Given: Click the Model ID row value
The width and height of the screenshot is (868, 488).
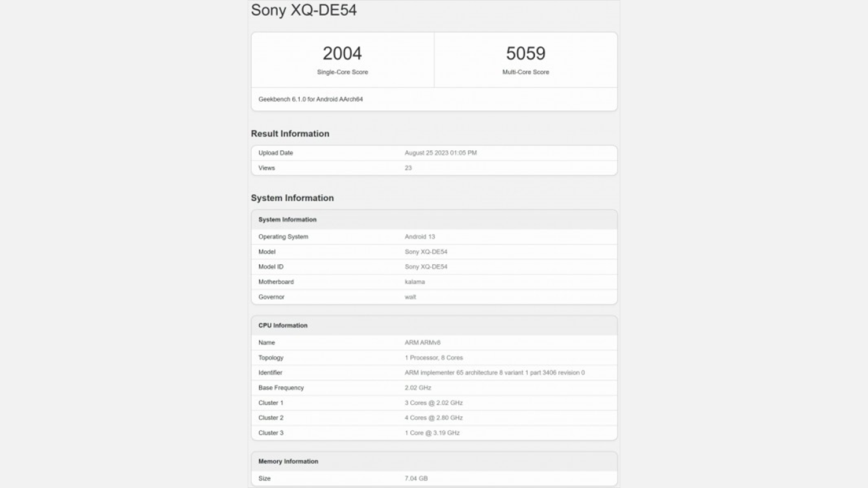Looking at the screenshot, I should click(426, 267).
